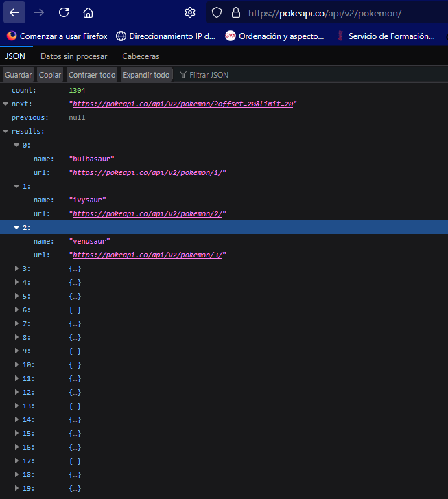
Task: Collapse result item 0
Action: pos(16,145)
